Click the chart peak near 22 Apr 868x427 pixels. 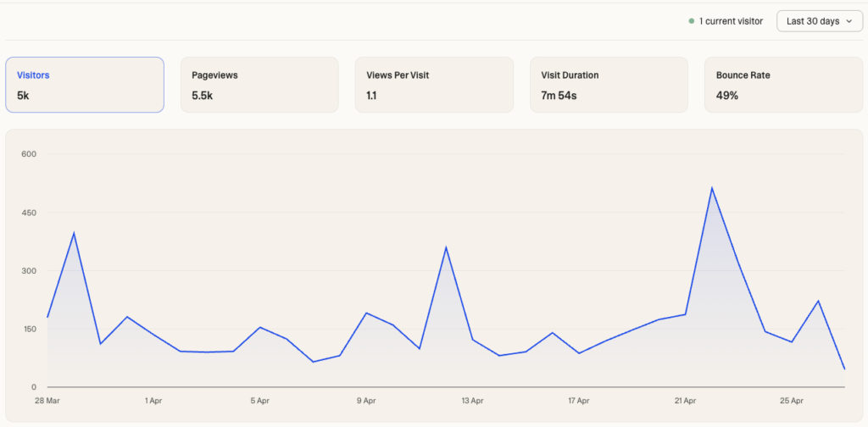point(711,187)
